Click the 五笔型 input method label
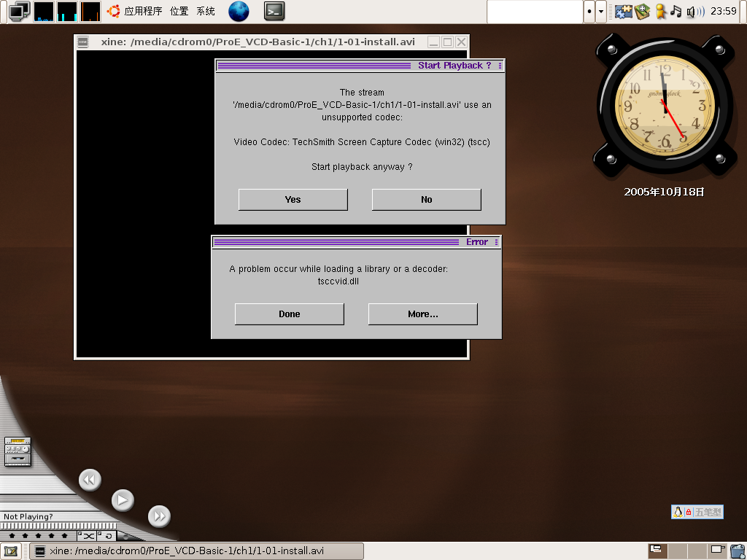Screen dimensions: 747x560 click(x=708, y=513)
